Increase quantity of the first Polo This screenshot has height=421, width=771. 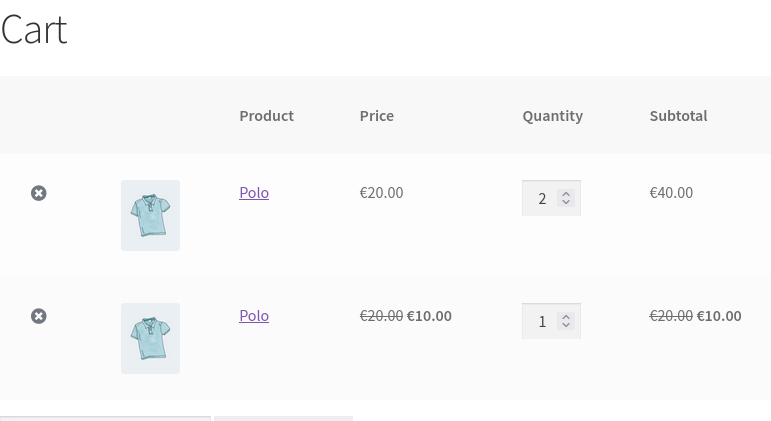(566, 194)
